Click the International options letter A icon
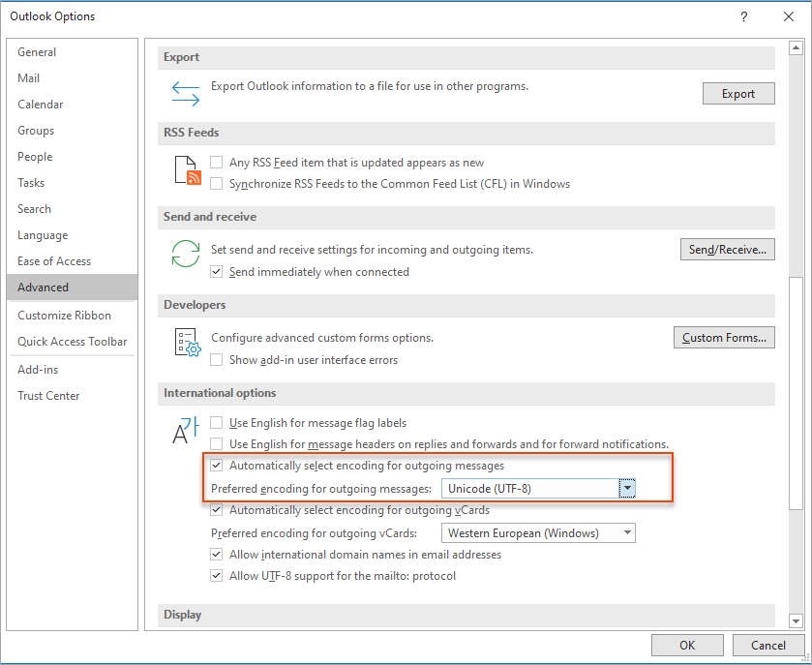This screenshot has height=665, width=812. click(x=184, y=430)
